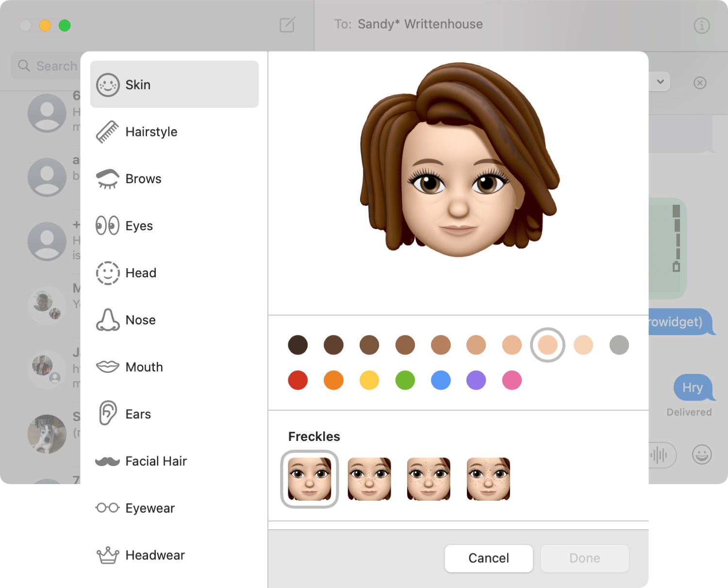The width and height of the screenshot is (728, 588).
Task: Open the compose new message icon
Action: tap(287, 25)
